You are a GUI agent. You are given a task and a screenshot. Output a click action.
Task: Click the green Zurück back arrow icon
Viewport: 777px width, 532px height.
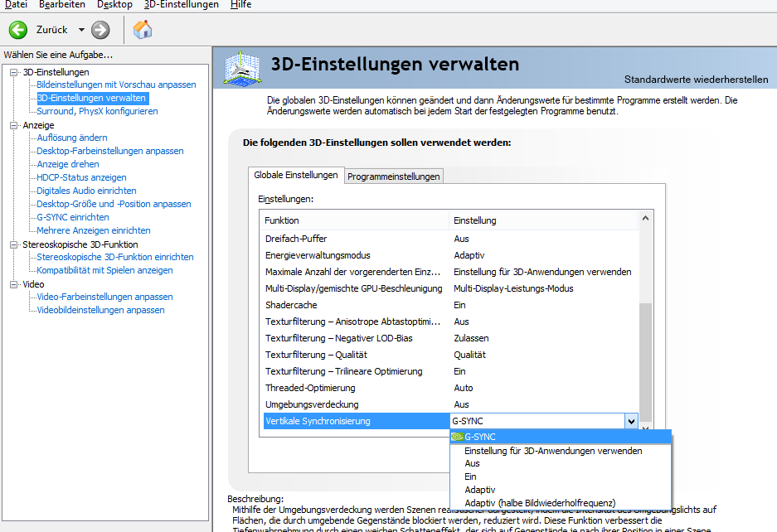18,30
